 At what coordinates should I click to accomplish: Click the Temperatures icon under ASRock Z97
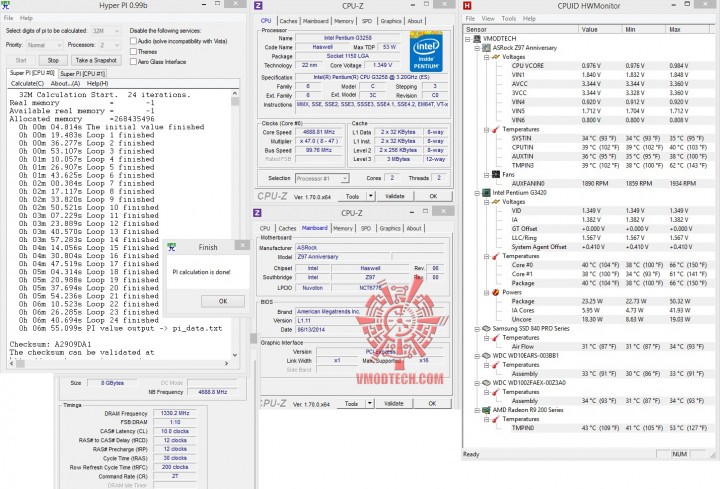[496, 129]
